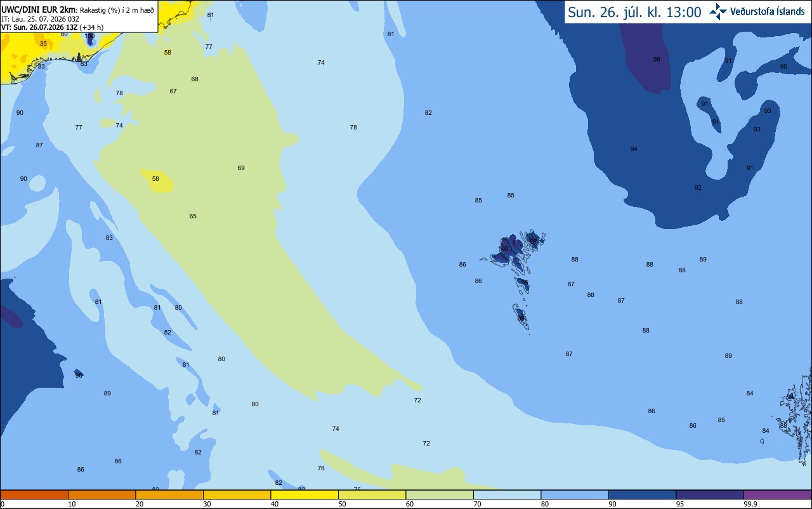Click the 35 value over the yellow Iceland coast

pos(43,43)
